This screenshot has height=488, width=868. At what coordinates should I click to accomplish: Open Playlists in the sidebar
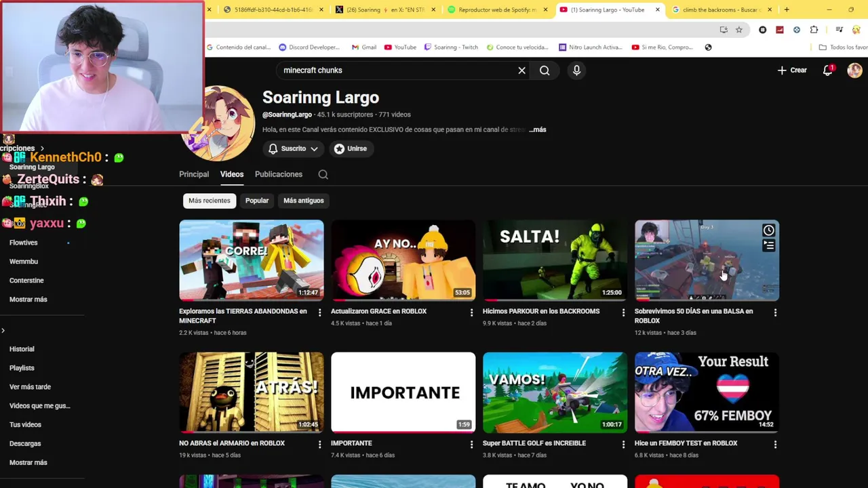22,368
